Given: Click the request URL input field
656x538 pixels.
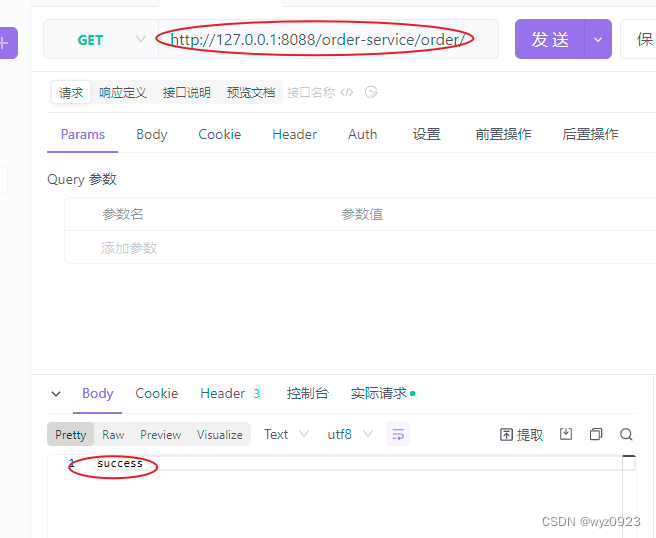Looking at the screenshot, I should [328, 39].
